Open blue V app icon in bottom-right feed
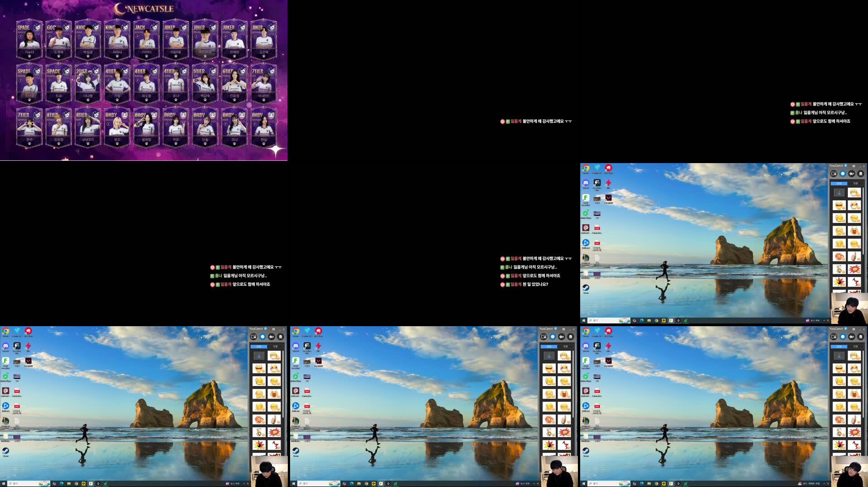Screen dimensions: 868x487 (x=597, y=332)
